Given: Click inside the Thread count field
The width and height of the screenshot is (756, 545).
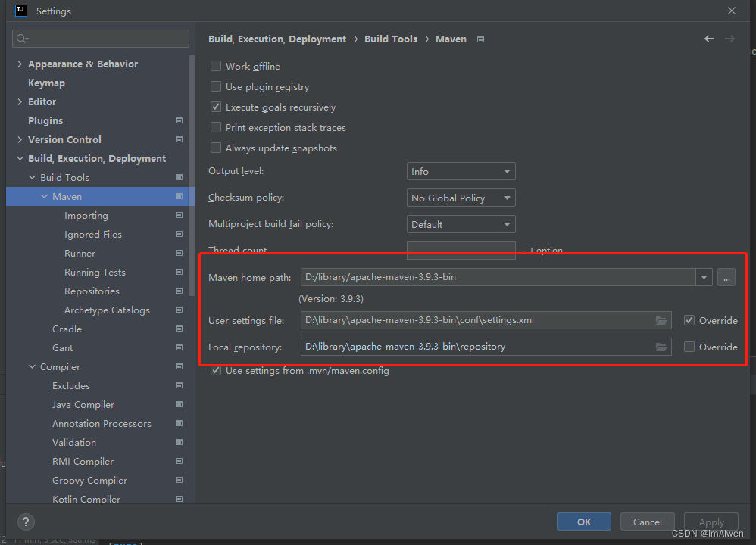Looking at the screenshot, I should point(461,250).
